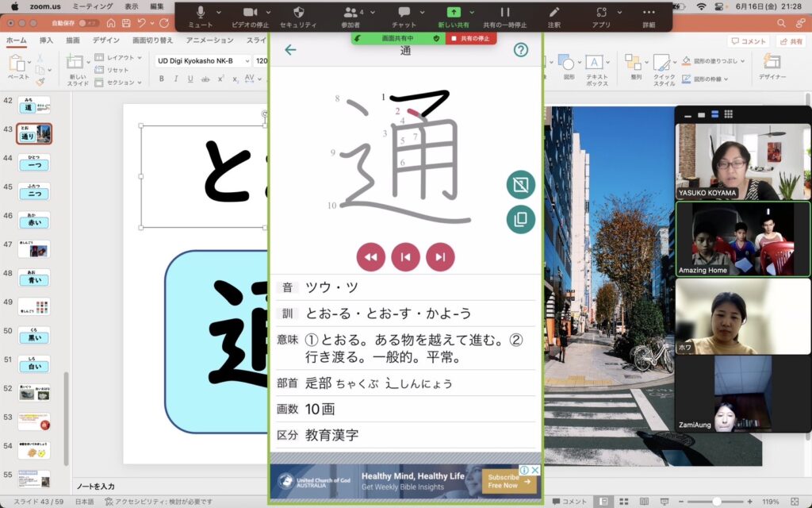Screen dimensions: 812x508
Task: Apply italic formatting
Action: click(176, 79)
